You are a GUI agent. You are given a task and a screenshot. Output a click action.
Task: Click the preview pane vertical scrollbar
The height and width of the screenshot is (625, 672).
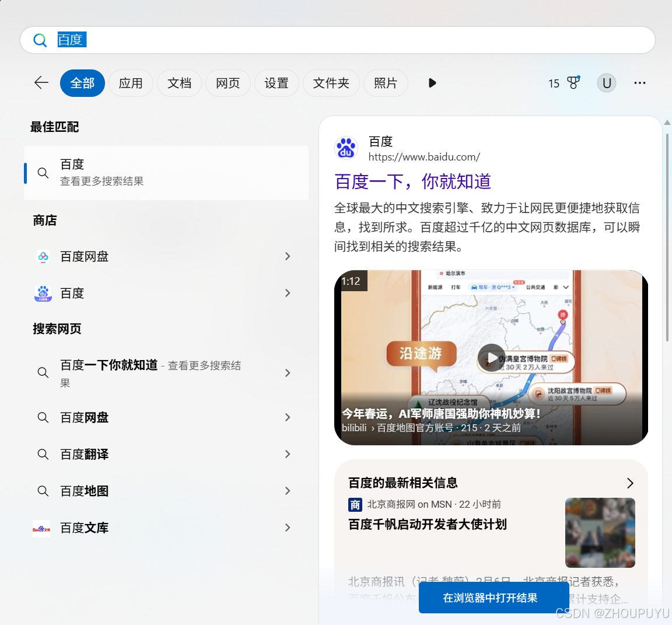667,238
